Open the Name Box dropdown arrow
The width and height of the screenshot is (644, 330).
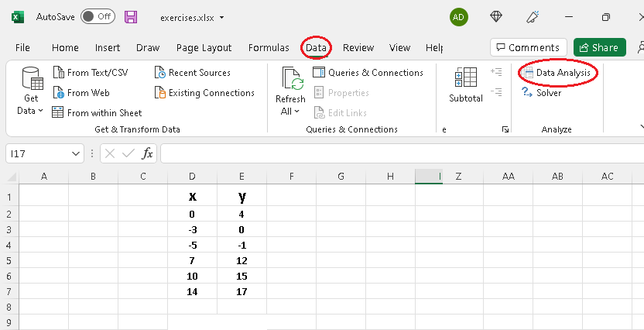(75, 153)
